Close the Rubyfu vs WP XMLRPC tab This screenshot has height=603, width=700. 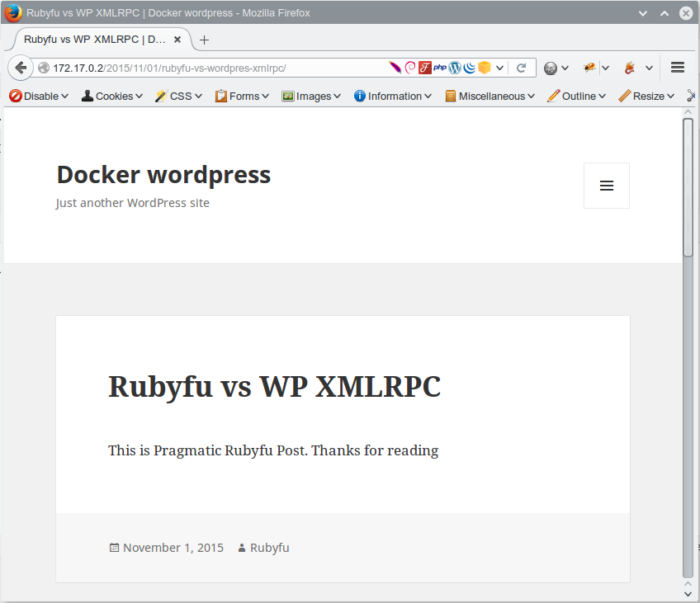click(x=177, y=40)
